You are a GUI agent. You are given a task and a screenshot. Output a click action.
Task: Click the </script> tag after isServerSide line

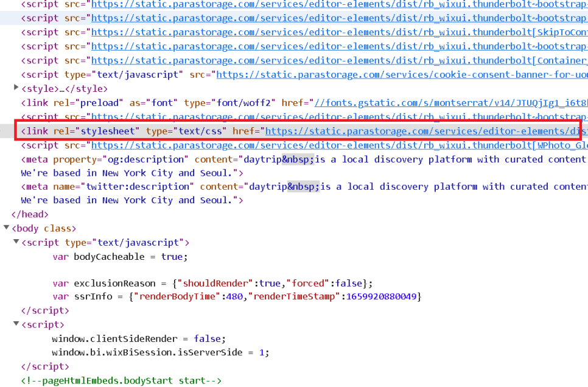[x=46, y=367]
